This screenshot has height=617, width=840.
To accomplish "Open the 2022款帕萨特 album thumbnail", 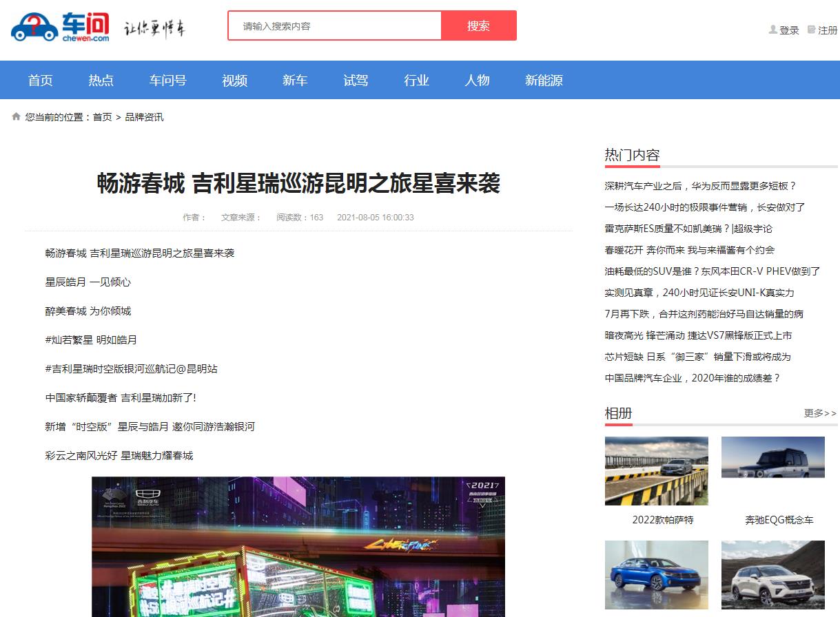I will [657, 471].
